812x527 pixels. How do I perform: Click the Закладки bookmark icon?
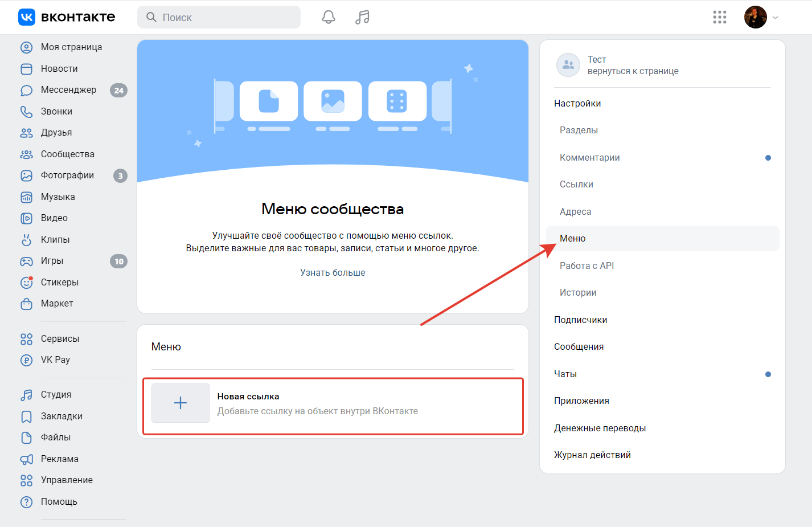(27, 416)
